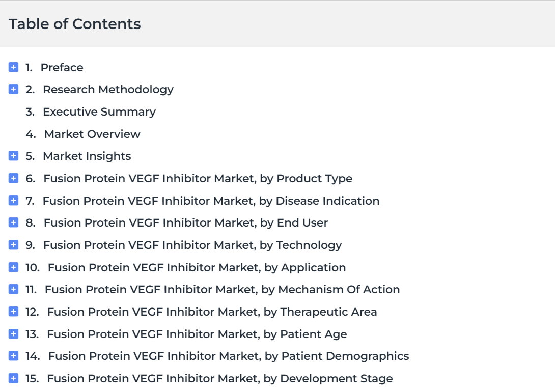Image resolution: width=555 pixels, height=392 pixels.
Task: Expand the by Therapeutic Area plus icon
Action: [13, 312]
